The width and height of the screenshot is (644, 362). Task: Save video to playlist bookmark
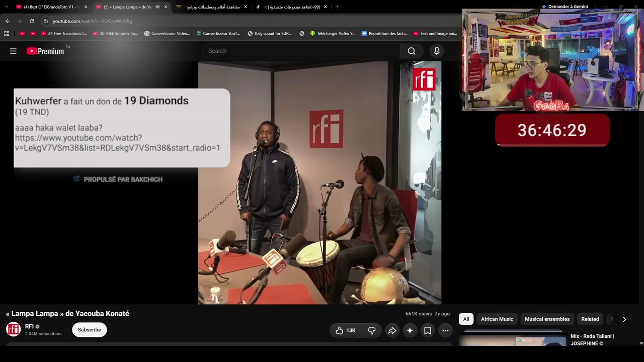[428, 330]
